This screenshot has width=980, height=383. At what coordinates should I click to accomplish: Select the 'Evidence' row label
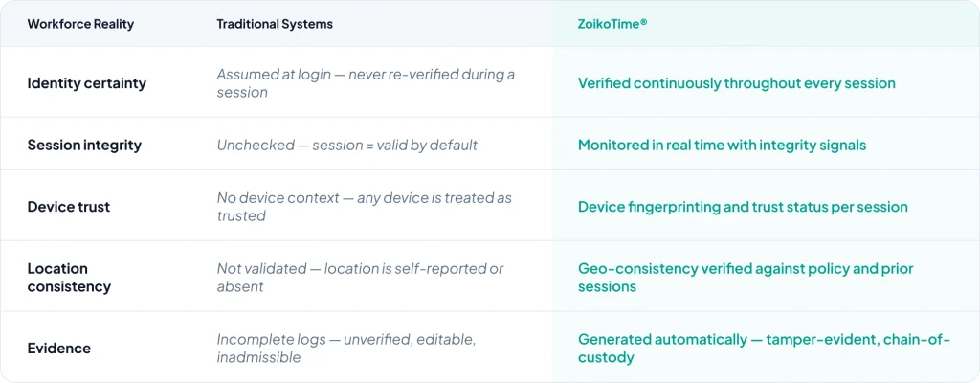tap(59, 349)
